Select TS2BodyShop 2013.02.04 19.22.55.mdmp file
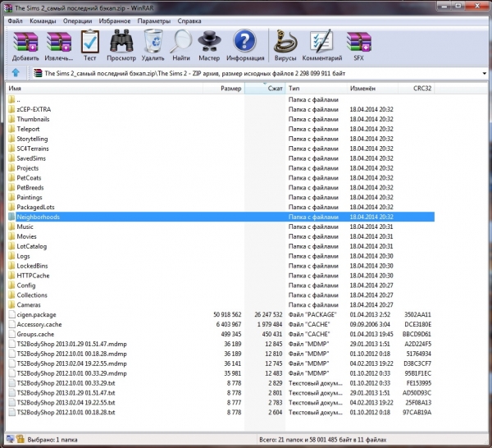 click(x=72, y=363)
